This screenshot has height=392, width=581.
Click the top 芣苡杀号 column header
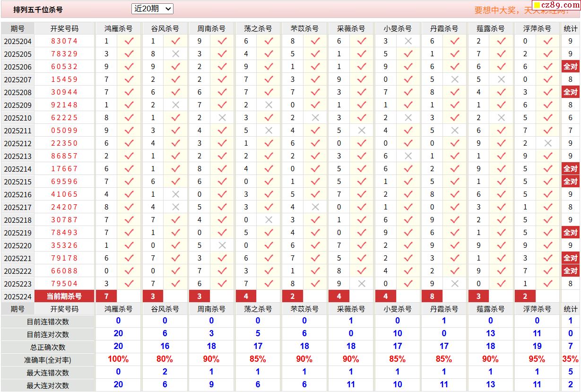[304, 28]
